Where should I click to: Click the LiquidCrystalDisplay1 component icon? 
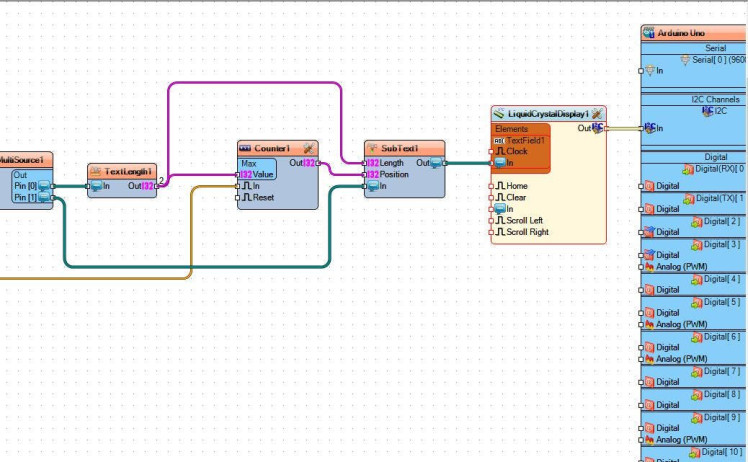pos(499,114)
